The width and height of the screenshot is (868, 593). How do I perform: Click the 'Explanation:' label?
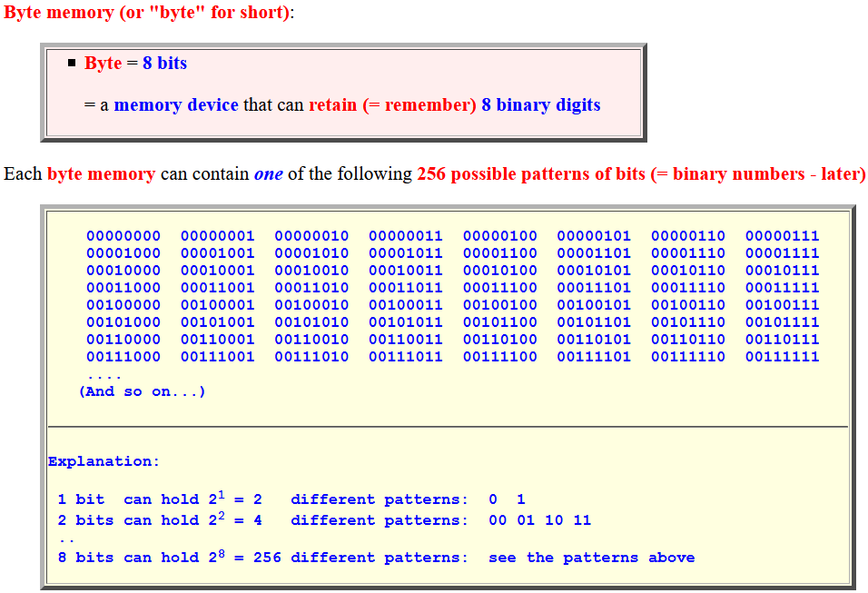click(x=104, y=461)
